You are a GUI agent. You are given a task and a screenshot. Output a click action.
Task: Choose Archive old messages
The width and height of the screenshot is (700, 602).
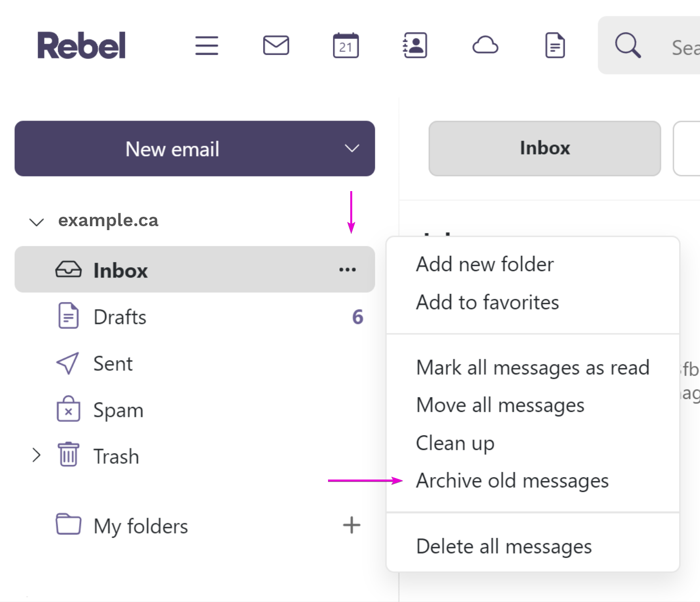click(512, 481)
